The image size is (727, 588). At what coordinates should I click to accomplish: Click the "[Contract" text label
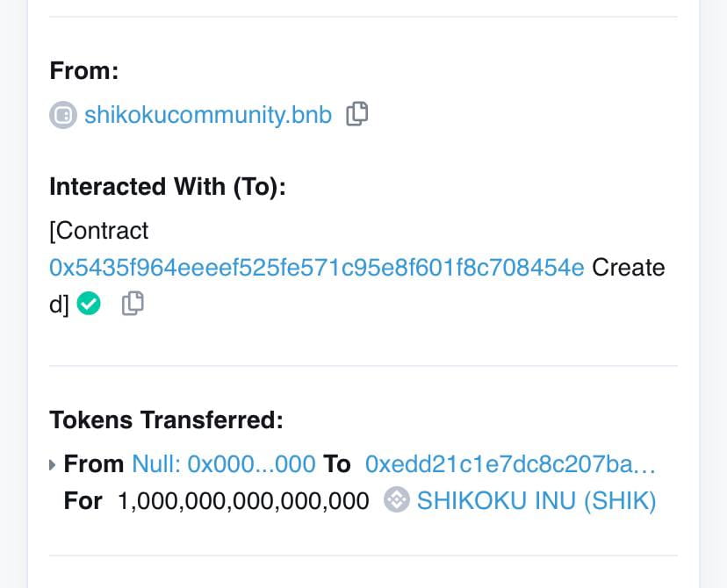(x=99, y=231)
